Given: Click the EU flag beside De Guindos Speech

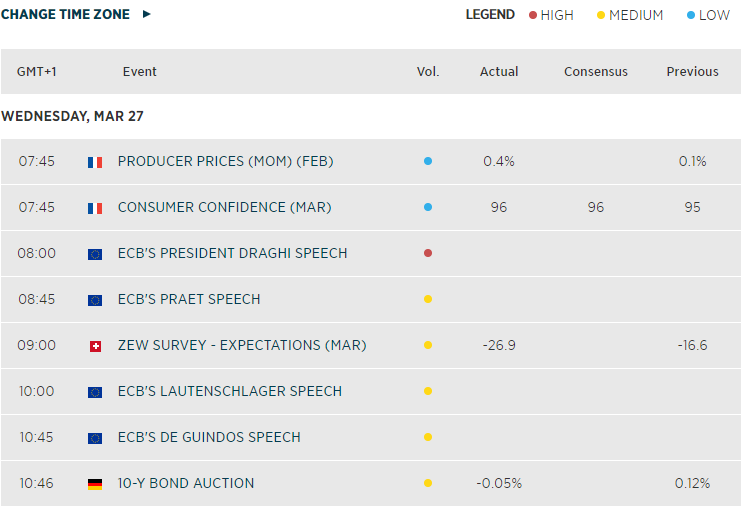Looking at the screenshot, I should (95, 438).
